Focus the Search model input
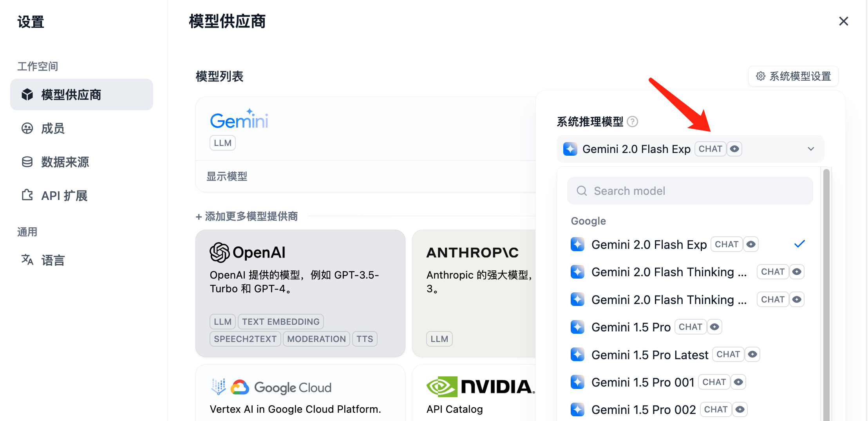This screenshot has width=868, height=421. [690, 191]
